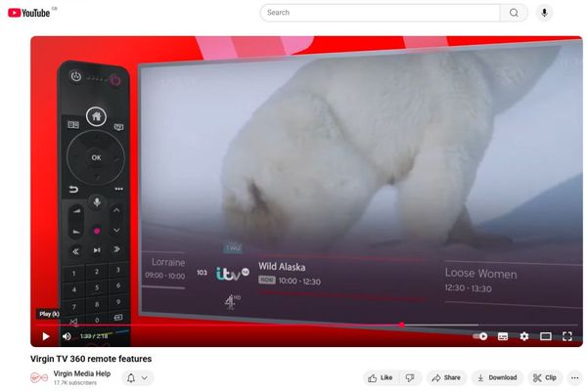Open the video settings gear

pyautogui.click(x=524, y=336)
